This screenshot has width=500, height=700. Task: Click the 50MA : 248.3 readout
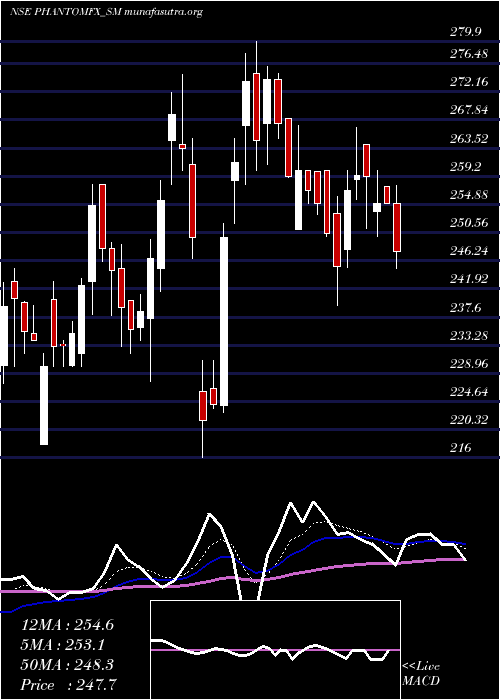67,665
